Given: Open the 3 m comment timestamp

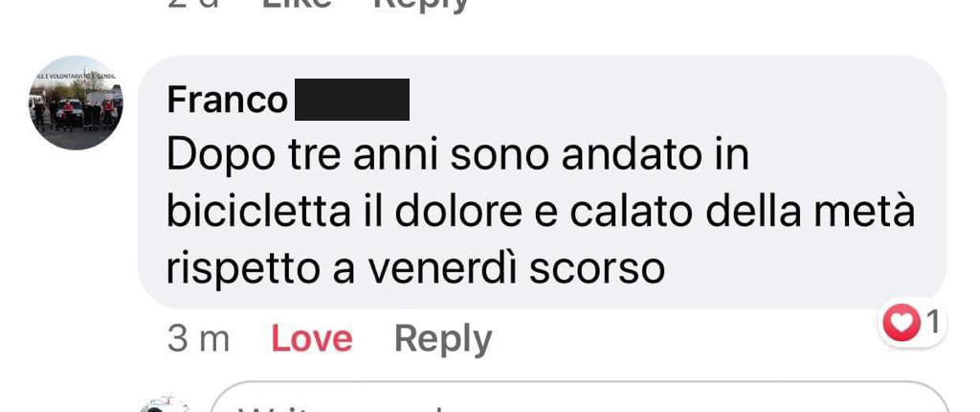Looking at the screenshot, I should tap(198, 340).
